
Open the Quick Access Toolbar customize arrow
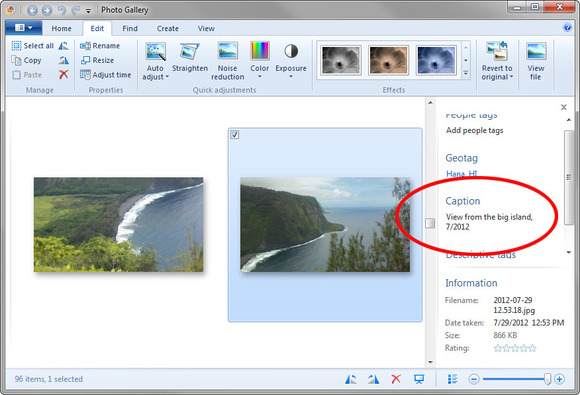pos(88,11)
